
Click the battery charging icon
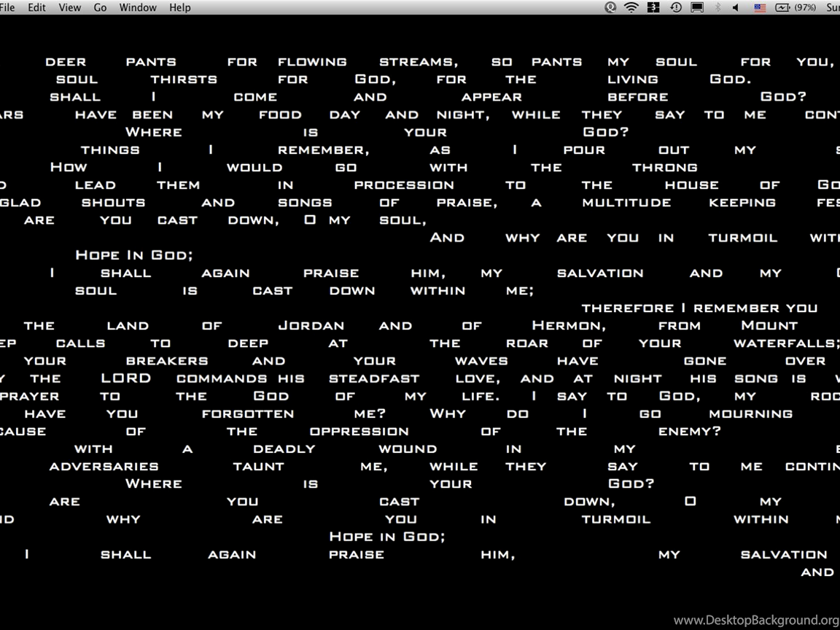pos(782,7)
